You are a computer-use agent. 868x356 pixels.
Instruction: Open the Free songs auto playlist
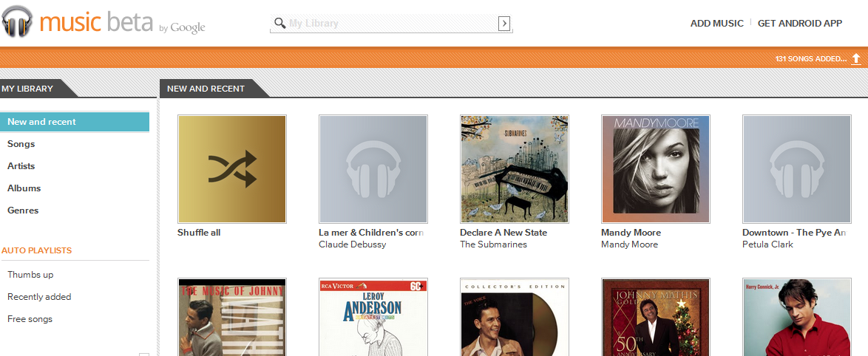point(30,319)
